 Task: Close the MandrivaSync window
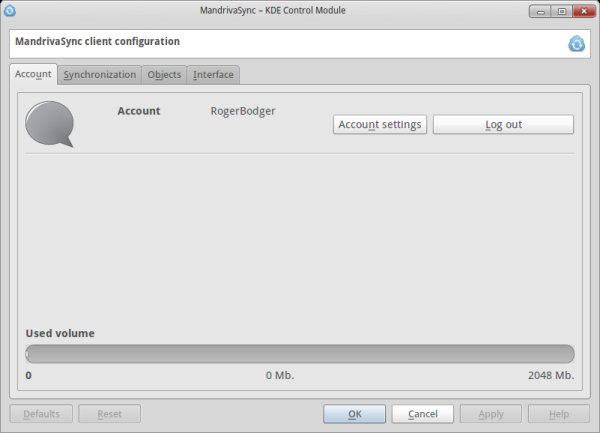click(584, 11)
